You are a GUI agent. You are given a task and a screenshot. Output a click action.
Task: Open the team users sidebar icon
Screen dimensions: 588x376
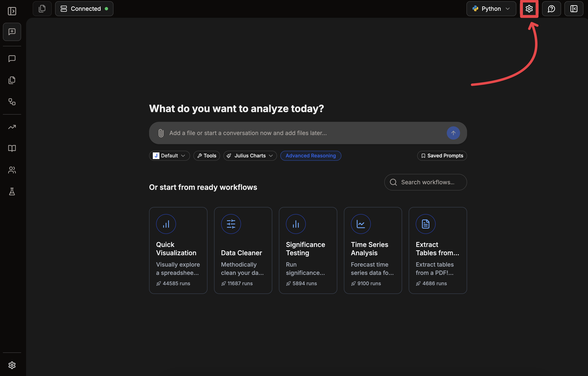[12, 170]
